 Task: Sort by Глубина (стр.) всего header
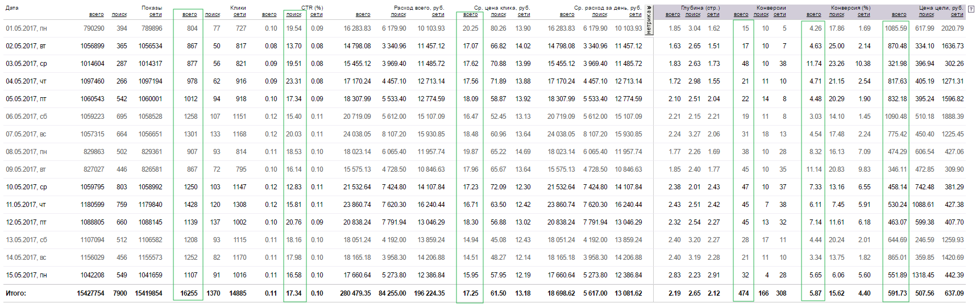(x=672, y=15)
